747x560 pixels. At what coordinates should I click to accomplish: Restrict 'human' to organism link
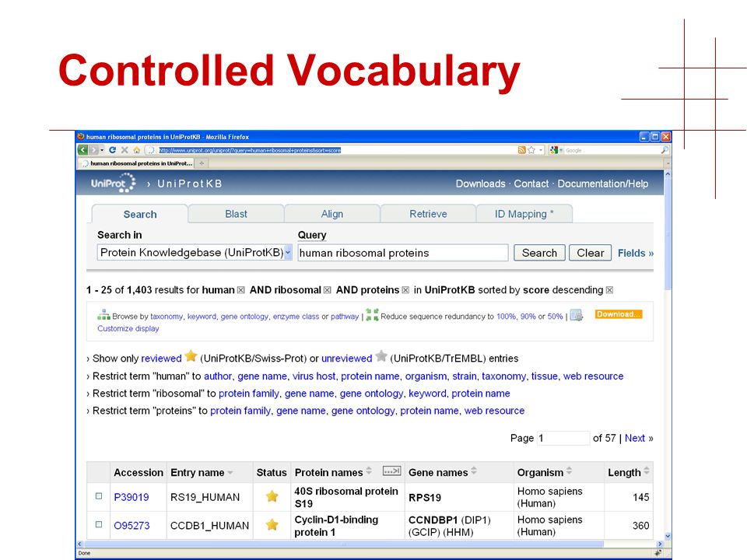click(426, 376)
